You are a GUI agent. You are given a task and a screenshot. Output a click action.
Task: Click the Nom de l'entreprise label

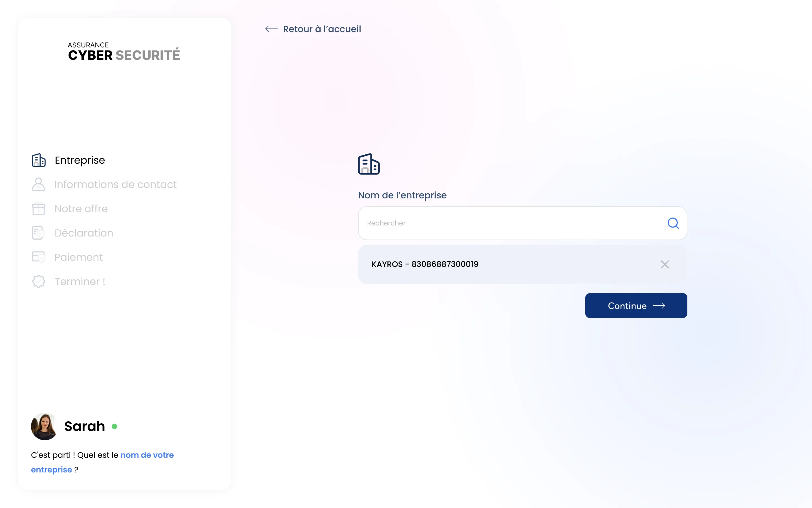(x=402, y=195)
